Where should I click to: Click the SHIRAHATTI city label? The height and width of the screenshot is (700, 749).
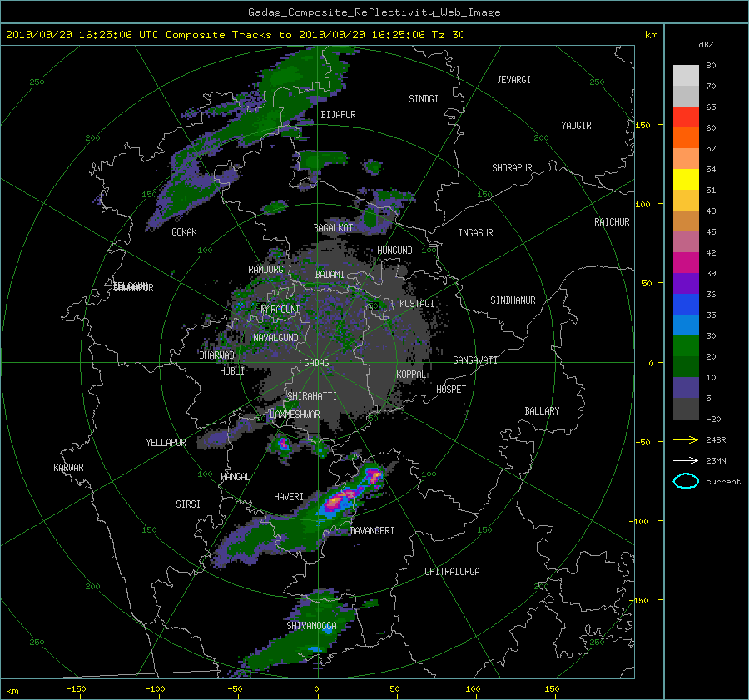312,395
